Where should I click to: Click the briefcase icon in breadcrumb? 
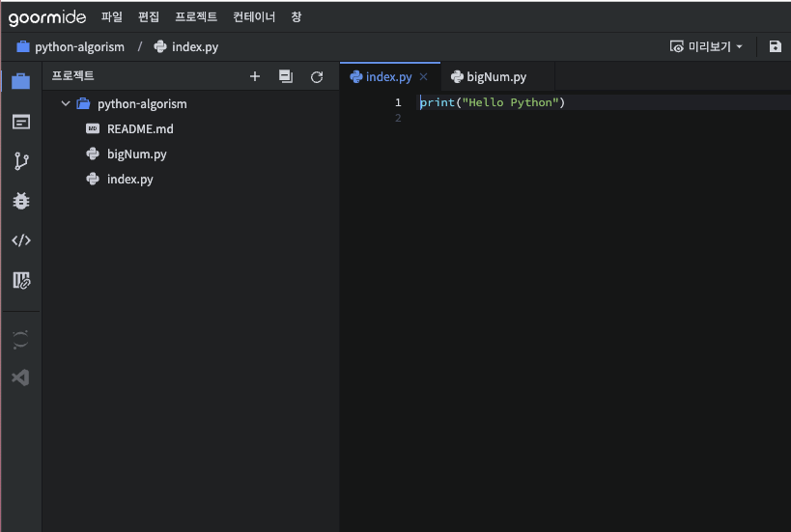pos(23,47)
